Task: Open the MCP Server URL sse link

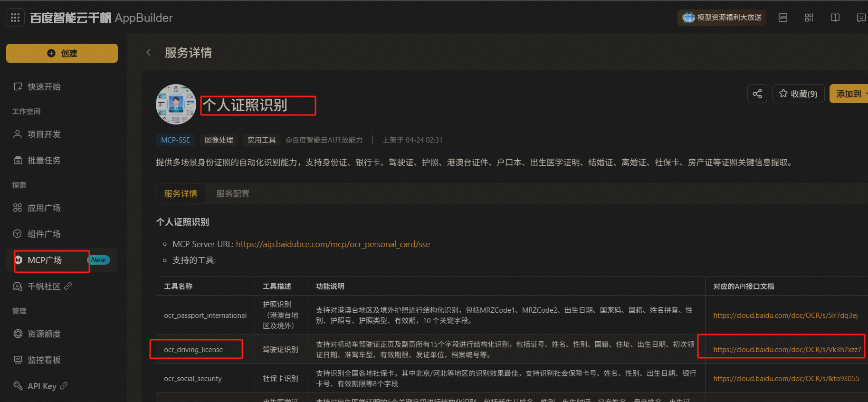Action: coord(333,244)
